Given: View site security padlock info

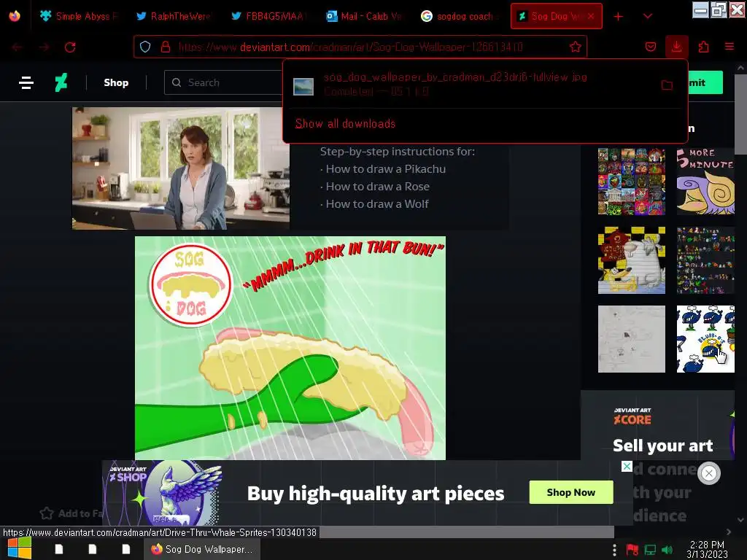Looking at the screenshot, I should tap(166, 47).
